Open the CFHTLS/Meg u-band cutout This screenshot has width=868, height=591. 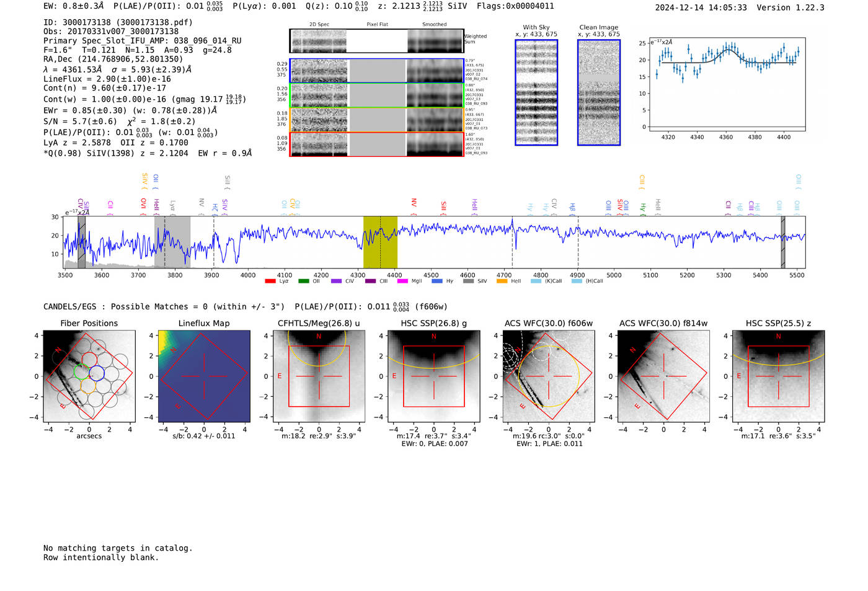tap(319, 376)
